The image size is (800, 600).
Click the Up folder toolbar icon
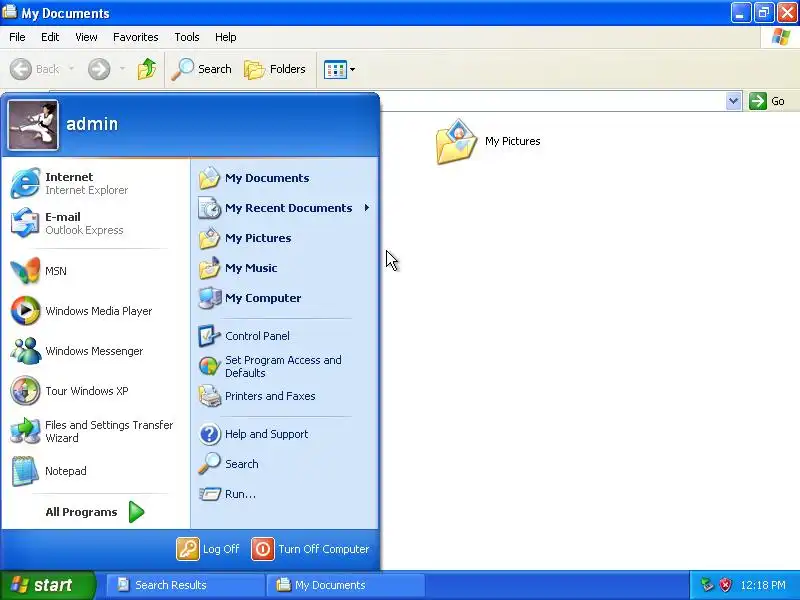click(147, 69)
